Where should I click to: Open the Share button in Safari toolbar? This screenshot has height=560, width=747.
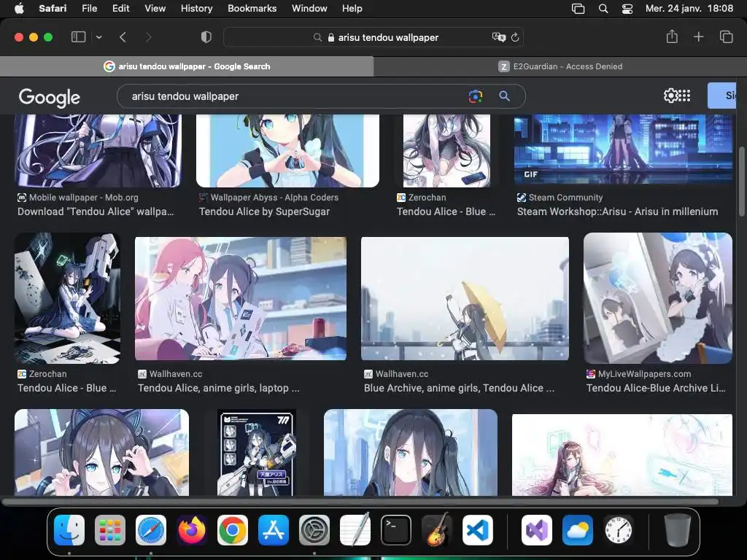pyautogui.click(x=672, y=36)
